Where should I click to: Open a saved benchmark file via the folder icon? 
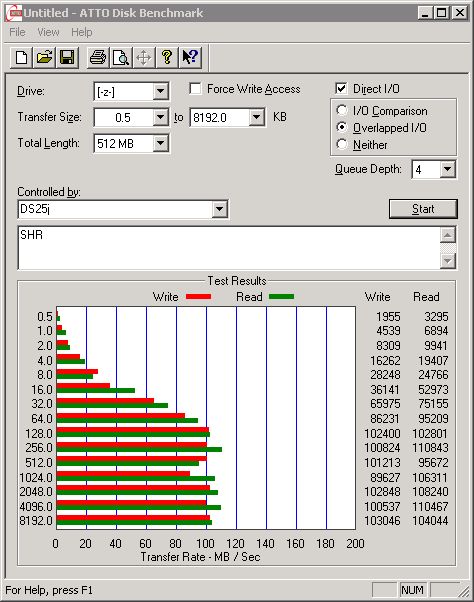point(44,58)
